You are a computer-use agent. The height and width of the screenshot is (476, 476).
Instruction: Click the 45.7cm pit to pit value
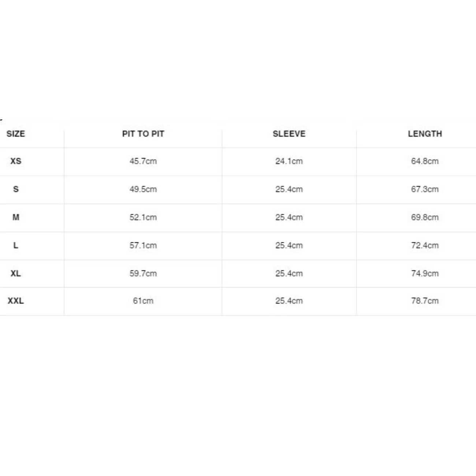click(x=143, y=161)
